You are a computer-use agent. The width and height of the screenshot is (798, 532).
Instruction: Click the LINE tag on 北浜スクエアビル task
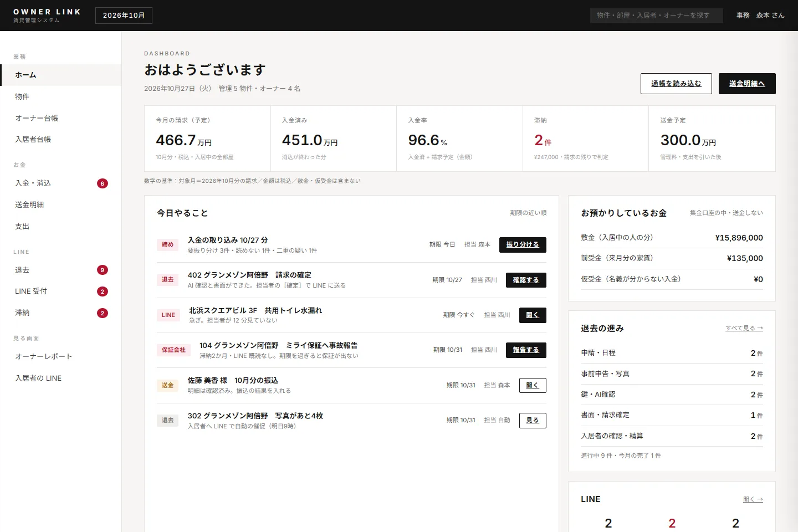tap(168, 315)
